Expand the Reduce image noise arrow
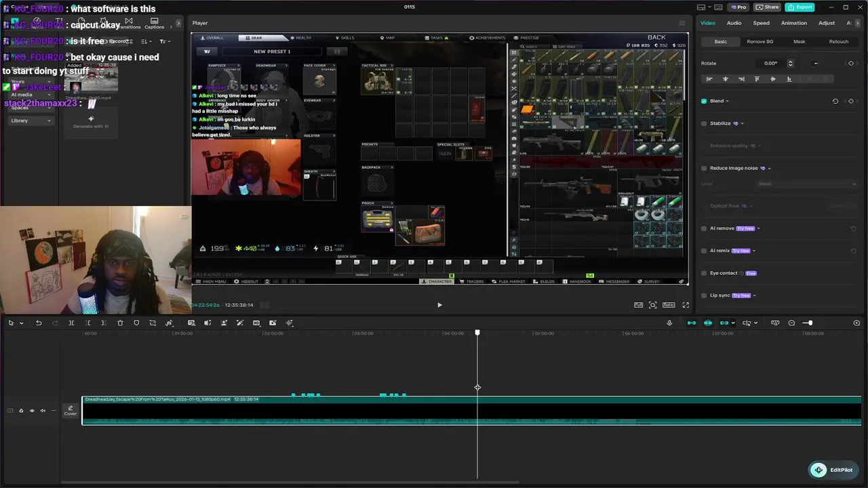868x488 pixels. coord(769,168)
